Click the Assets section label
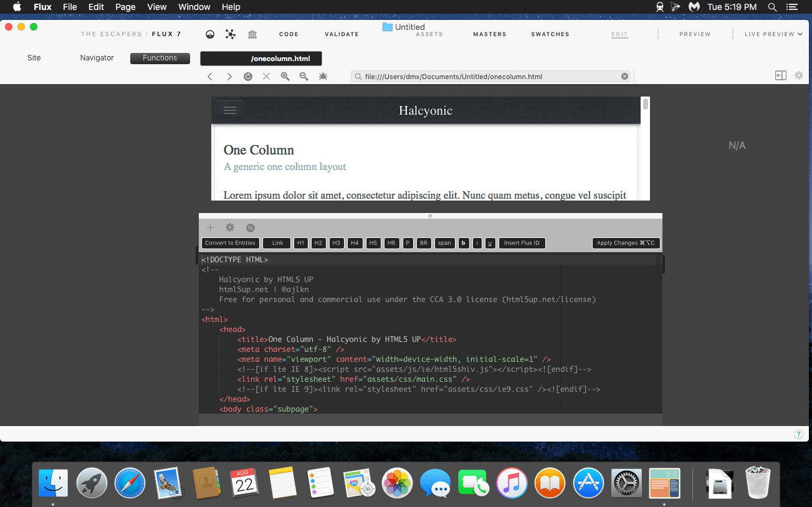Screen dimensions: 812x507 429,34
